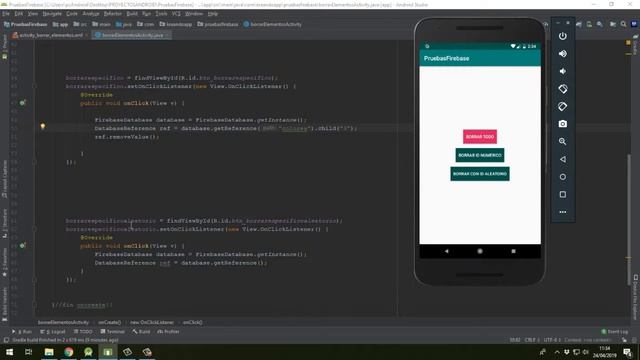Click onCreate() in bottom code breadcrumb

[109, 322]
